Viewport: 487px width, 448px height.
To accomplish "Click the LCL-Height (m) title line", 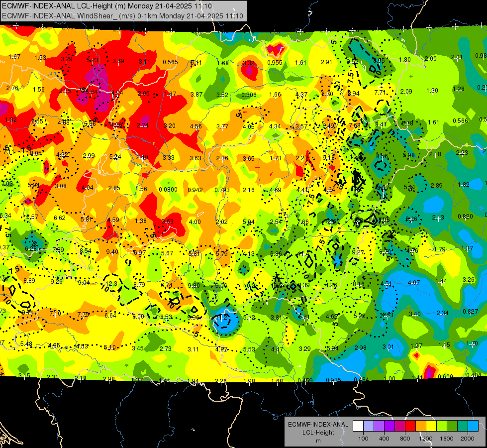I will point(107,6).
